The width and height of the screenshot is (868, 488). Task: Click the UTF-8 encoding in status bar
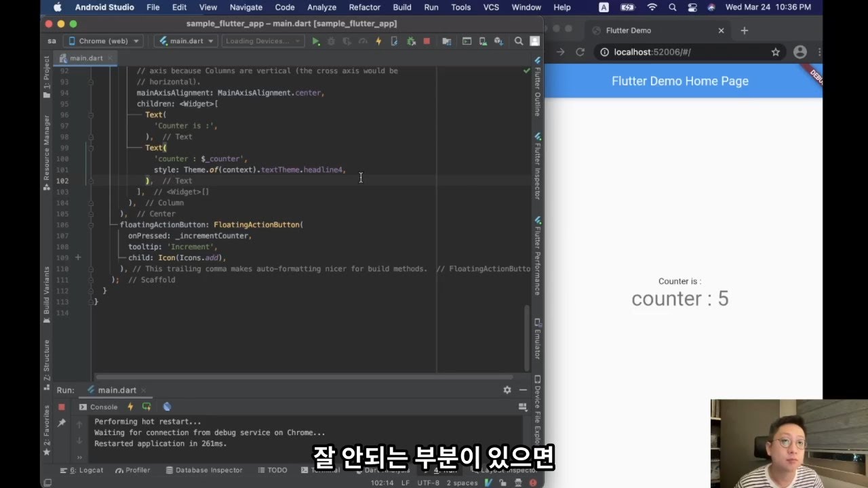(x=429, y=483)
